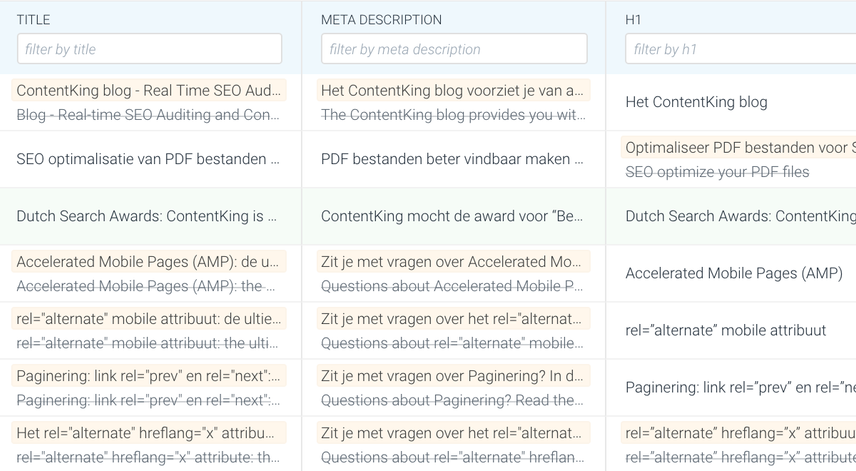Select title "Dutch Search Awards: ContentKing is"
This screenshot has height=471, width=856.
point(149,216)
